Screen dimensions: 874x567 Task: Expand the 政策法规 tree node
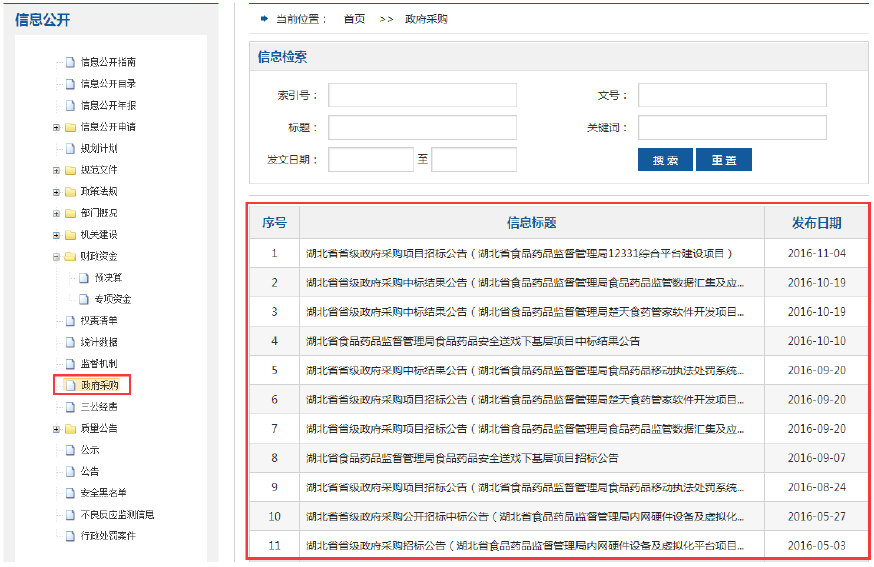56,192
